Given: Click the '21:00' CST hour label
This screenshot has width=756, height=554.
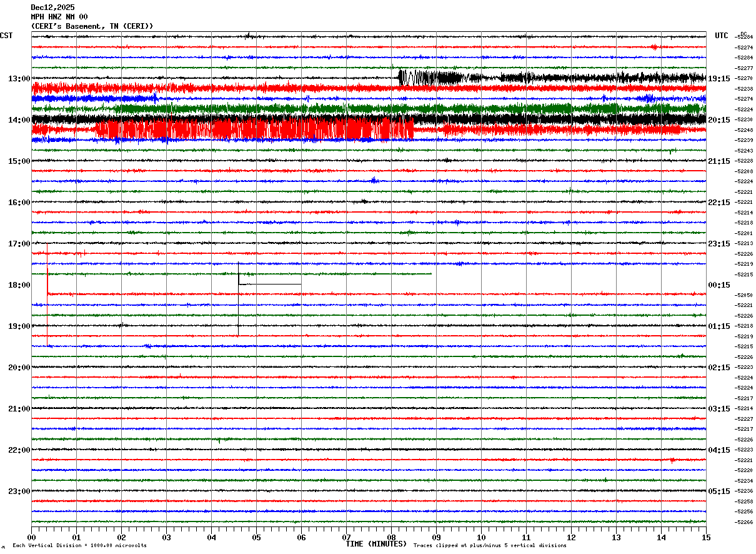Looking at the screenshot, I should click(19, 409).
